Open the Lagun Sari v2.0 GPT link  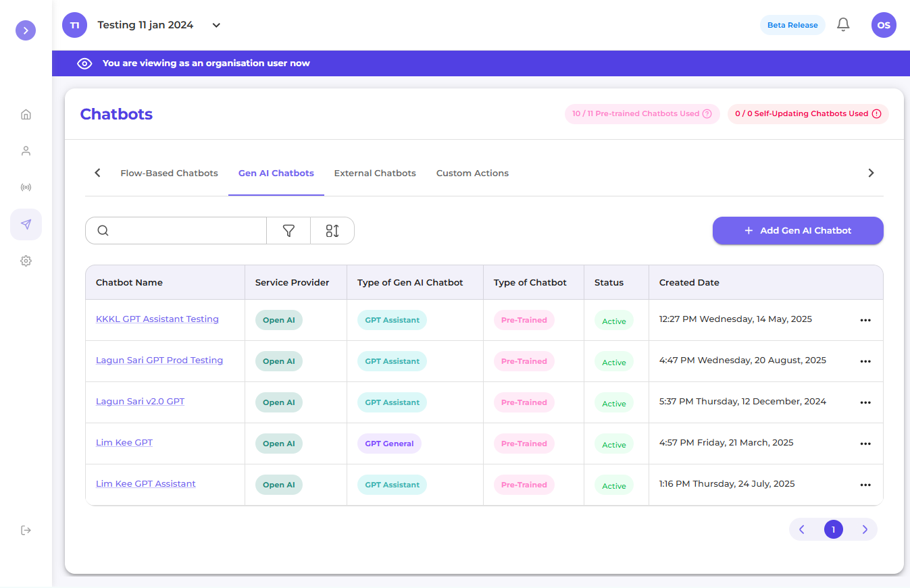[140, 401]
